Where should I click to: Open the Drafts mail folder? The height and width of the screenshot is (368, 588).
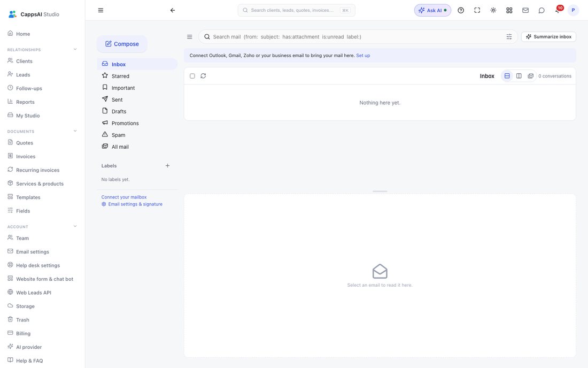coord(137,111)
